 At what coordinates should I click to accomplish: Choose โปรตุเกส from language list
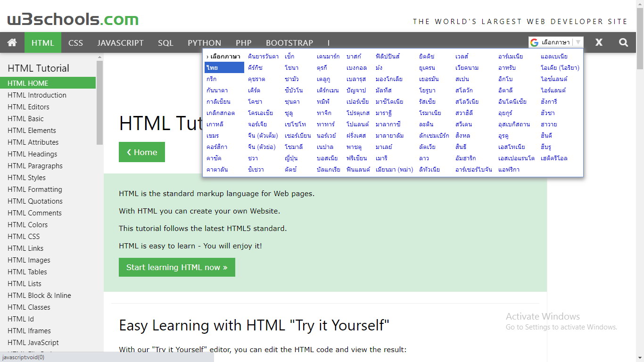point(358,113)
